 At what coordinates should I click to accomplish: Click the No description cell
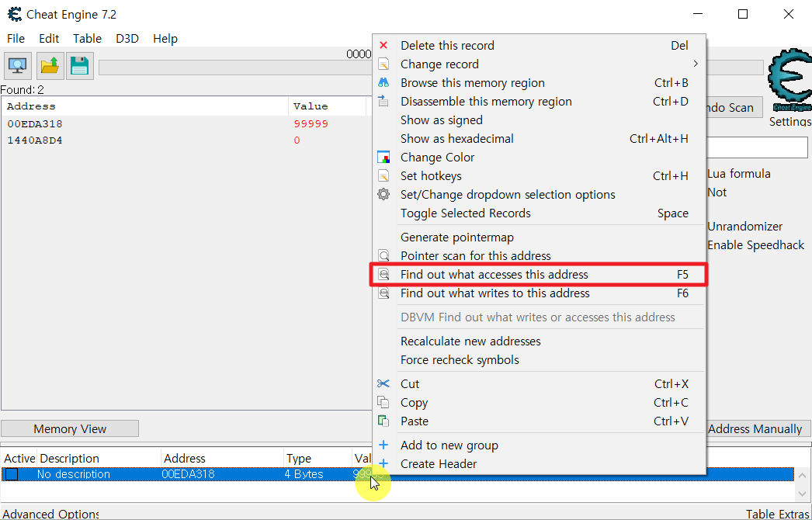(x=73, y=474)
